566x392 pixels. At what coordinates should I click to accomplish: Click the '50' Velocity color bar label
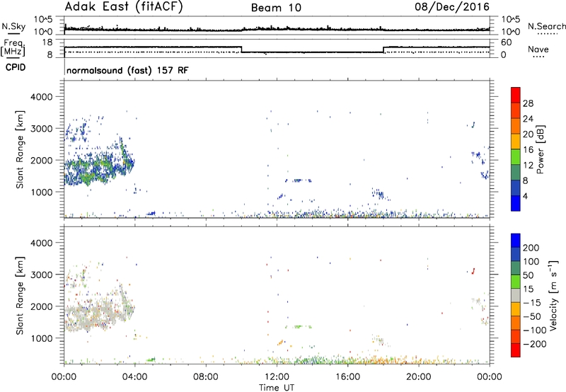point(528,275)
